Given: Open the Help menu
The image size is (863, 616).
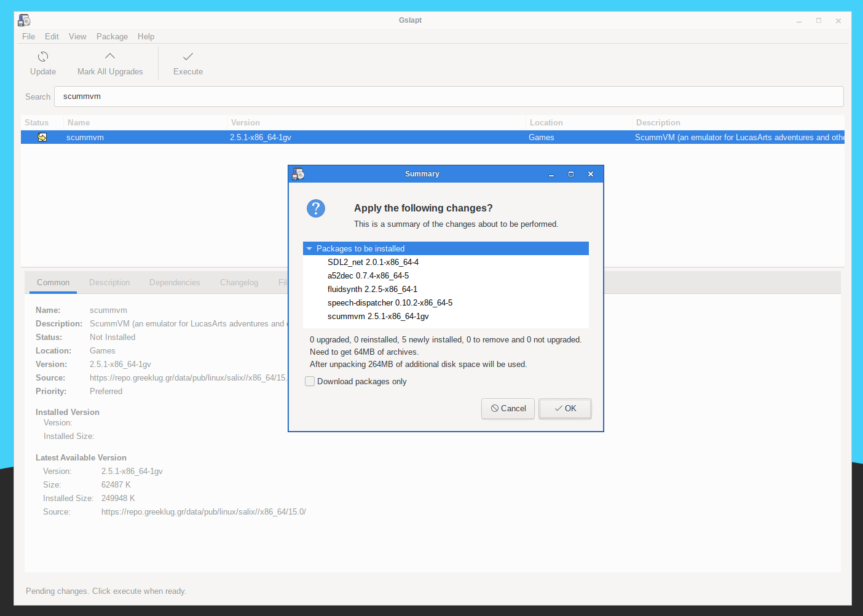Looking at the screenshot, I should [x=146, y=36].
